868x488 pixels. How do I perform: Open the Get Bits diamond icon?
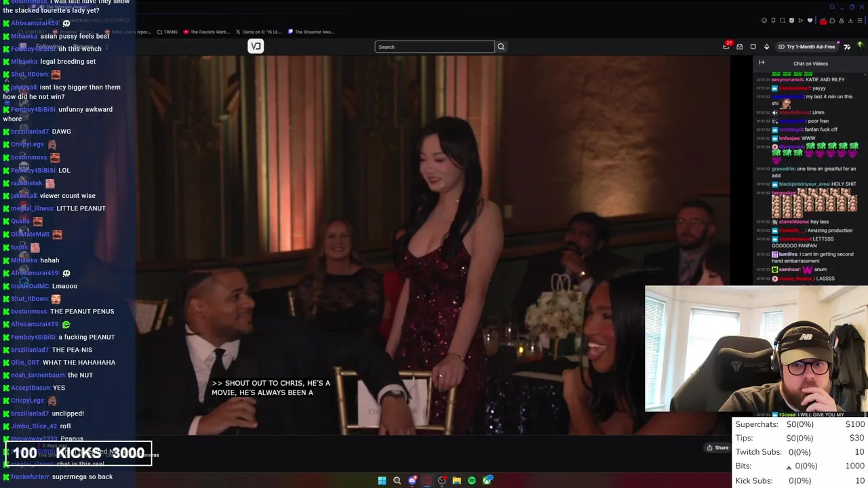click(767, 47)
